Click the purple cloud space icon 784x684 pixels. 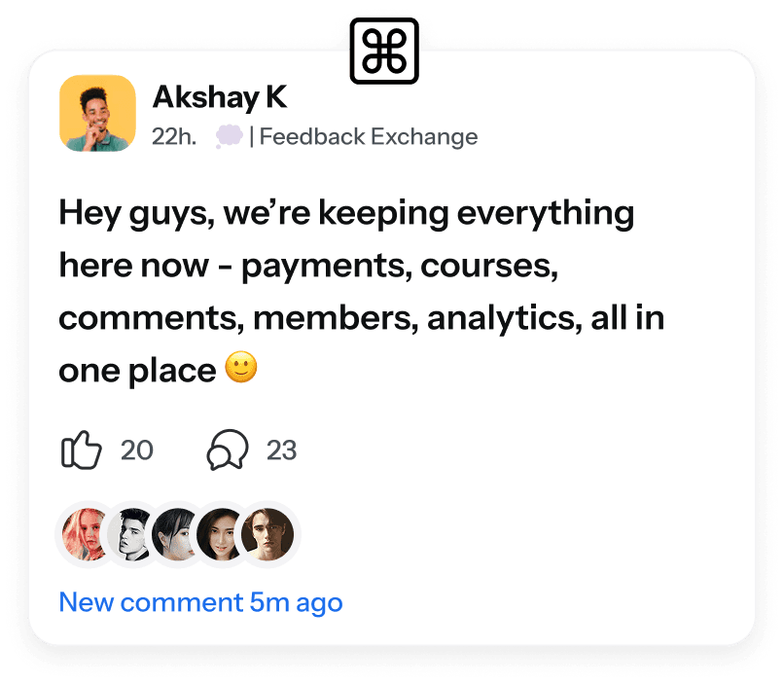point(229,136)
